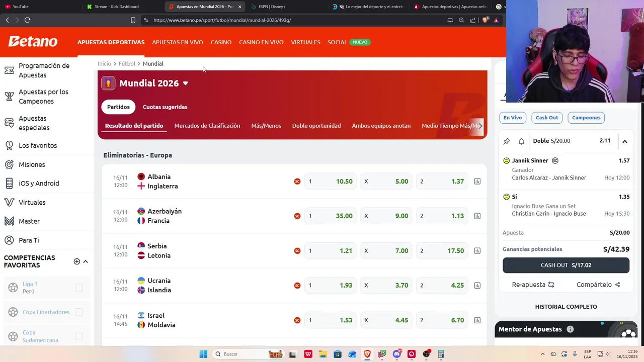
Task: Click the bookmark icon in address bar
Action: coord(133,20)
